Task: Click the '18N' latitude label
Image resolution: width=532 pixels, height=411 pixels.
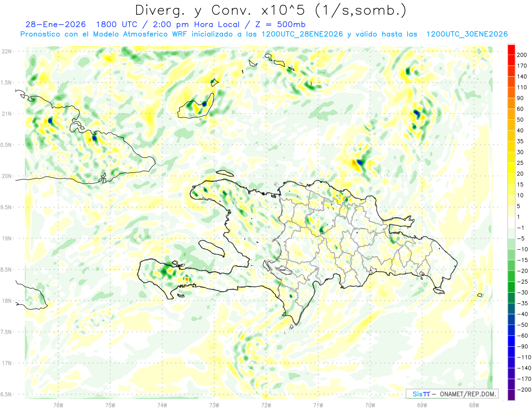Action: [x=7, y=301]
